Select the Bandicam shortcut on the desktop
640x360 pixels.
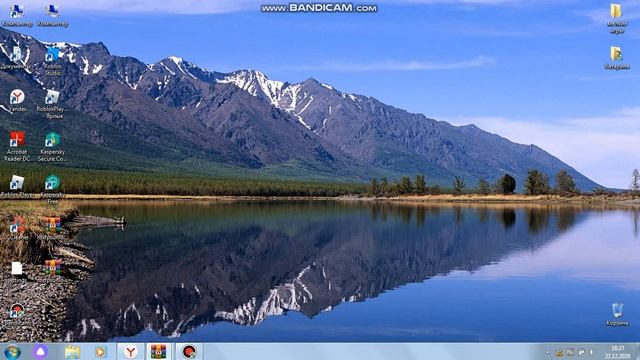[x=17, y=315]
